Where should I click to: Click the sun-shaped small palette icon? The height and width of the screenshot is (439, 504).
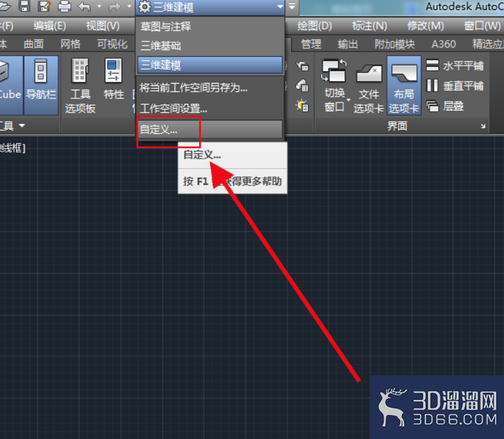pyautogui.click(x=302, y=106)
